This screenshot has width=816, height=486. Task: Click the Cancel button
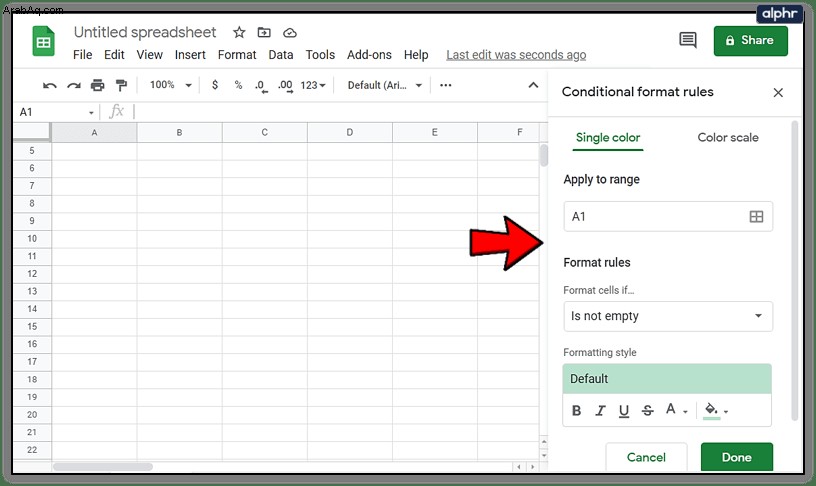(x=646, y=457)
